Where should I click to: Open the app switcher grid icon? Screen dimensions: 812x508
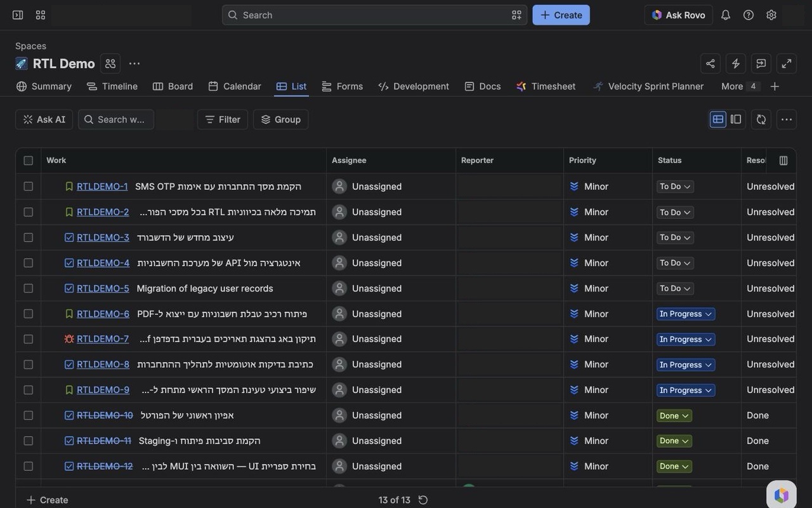pos(41,15)
